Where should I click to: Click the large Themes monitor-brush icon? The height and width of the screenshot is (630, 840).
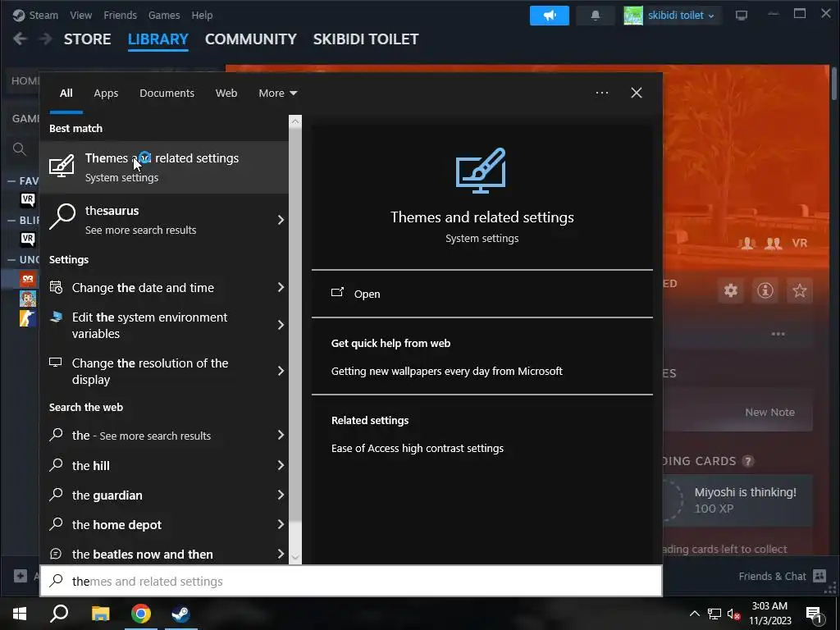(x=481, y=171)
